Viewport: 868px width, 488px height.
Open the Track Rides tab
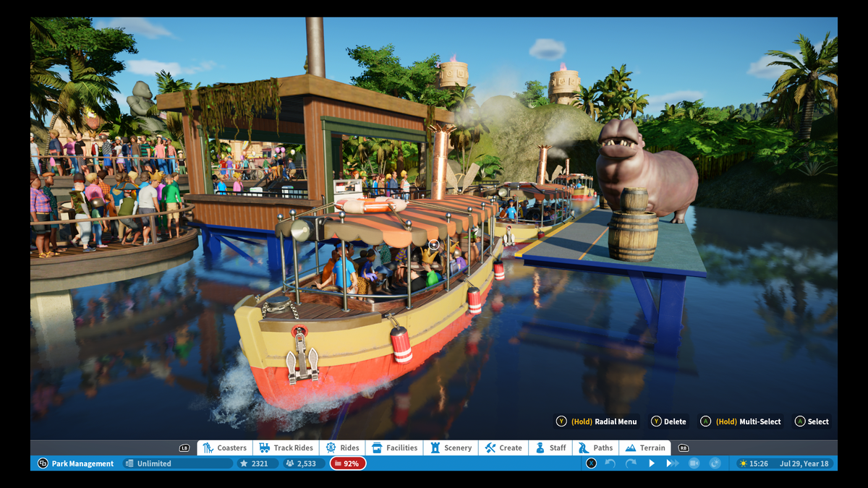[x=286, y=448]
